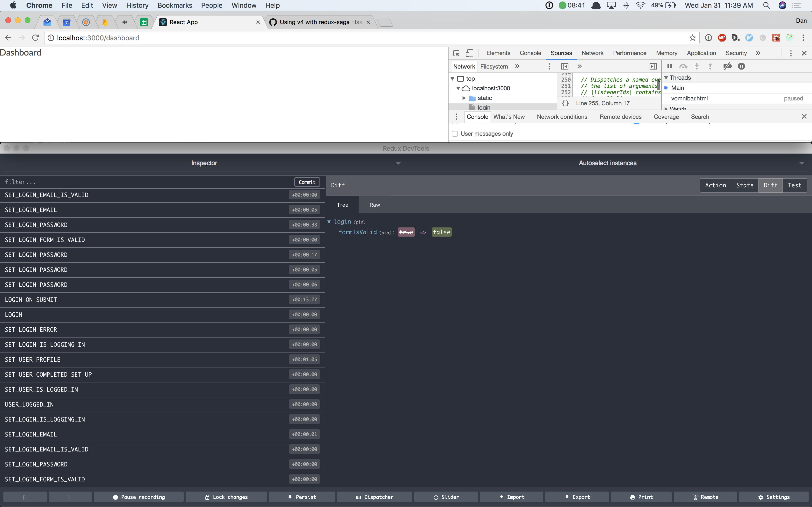
Task: Select the State tab in inspector
Action: click(x=744, y=185)
